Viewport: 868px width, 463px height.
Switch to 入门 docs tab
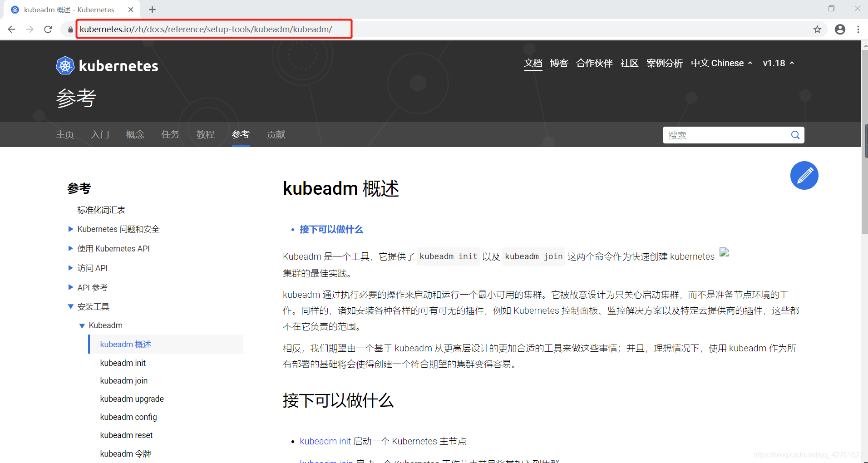100,134
